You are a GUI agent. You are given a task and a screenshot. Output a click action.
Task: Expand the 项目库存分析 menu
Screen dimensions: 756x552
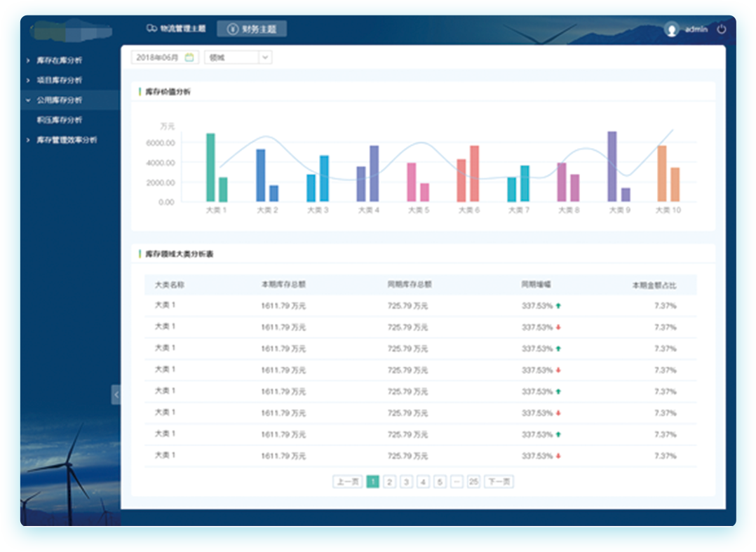pyautogui.click(x=59, y=80)
